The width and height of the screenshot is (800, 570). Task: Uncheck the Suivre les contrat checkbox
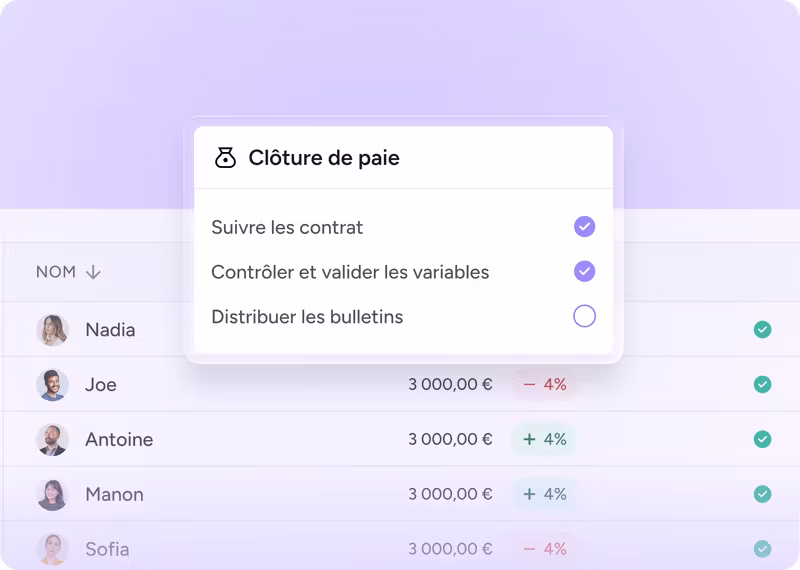pyautogui.click(x=584, y=227)
